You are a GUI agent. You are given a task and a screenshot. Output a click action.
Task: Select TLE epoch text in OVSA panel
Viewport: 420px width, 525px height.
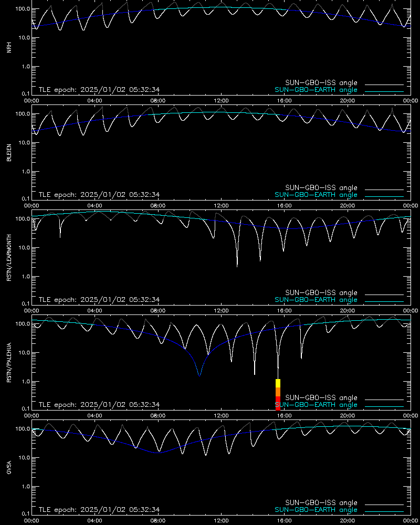click(99, 510)
